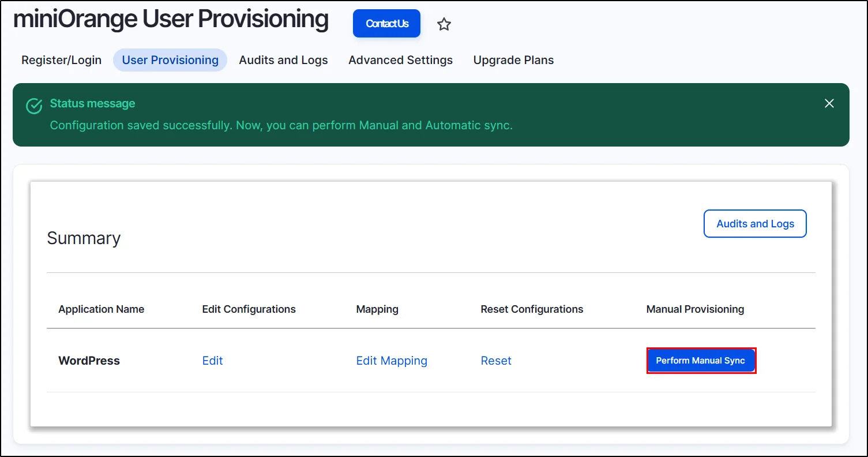Viewport: 868px width, 457px height.
Task: Click the Edit Mapping link
Action: (x=392, y=361)
